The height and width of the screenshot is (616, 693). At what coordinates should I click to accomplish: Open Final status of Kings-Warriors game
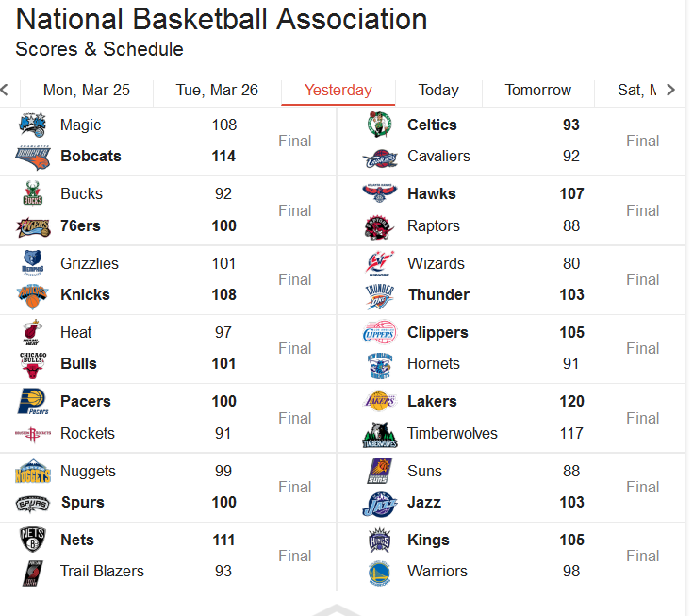642,556
